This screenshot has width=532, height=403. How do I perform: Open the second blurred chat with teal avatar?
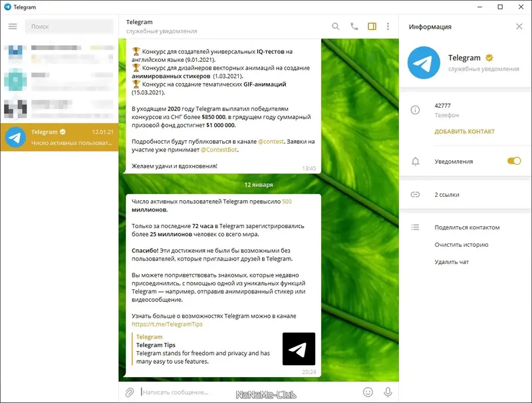pyautogui.click(x=59, y=80)
